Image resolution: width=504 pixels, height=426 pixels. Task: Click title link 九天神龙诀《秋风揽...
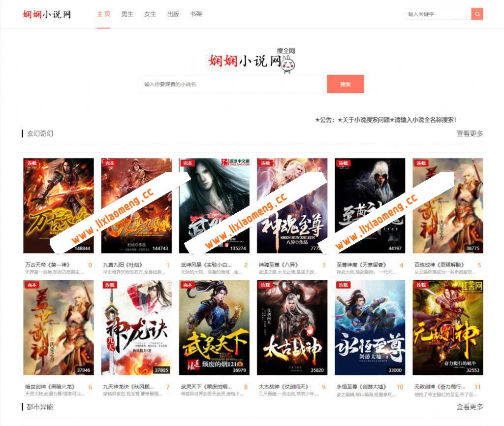(x=128, y=387)
